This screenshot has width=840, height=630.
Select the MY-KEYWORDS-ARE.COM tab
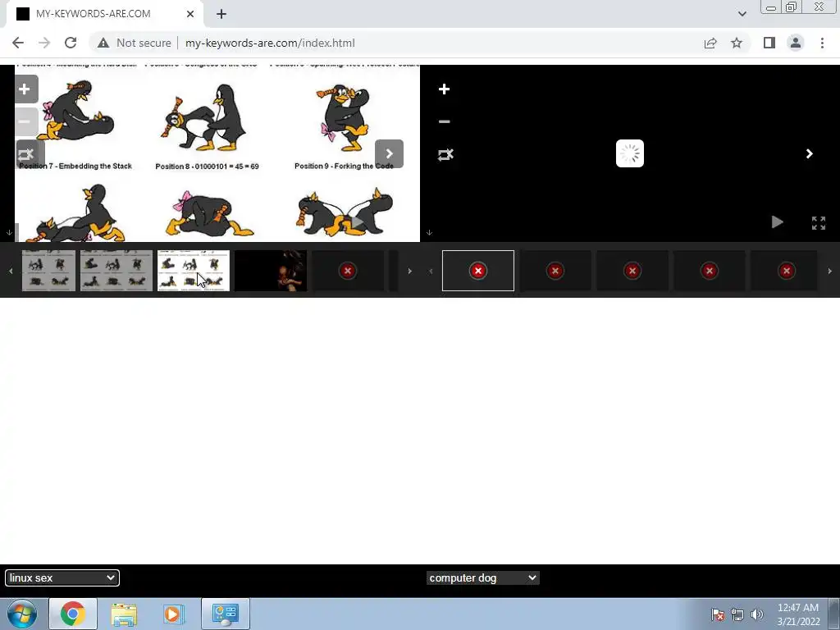(x=104, y=14)
